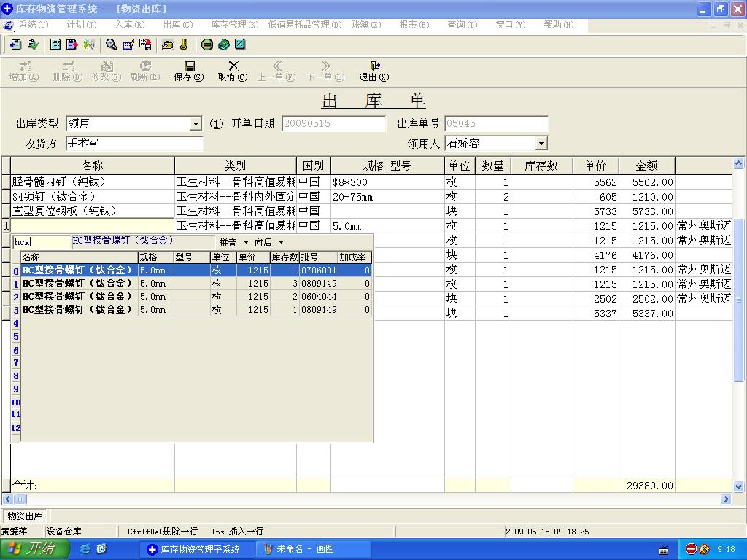Click the previous order double-arrow button

[276, 71]
